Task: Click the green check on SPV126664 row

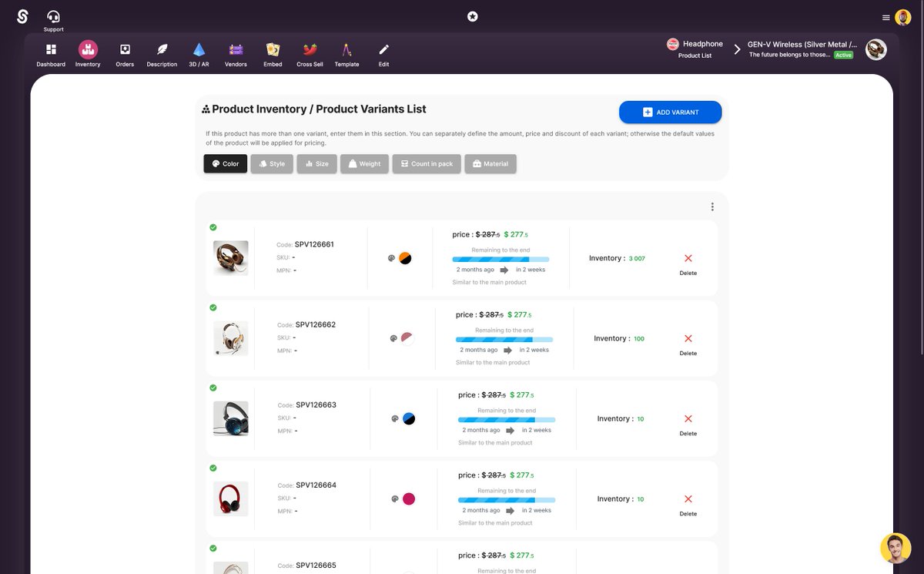Action: pyautogui.click(x=213, y=468)
